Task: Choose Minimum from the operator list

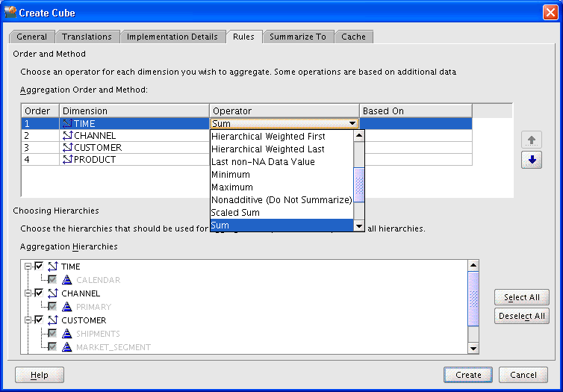Action: (x=281, y=175)
